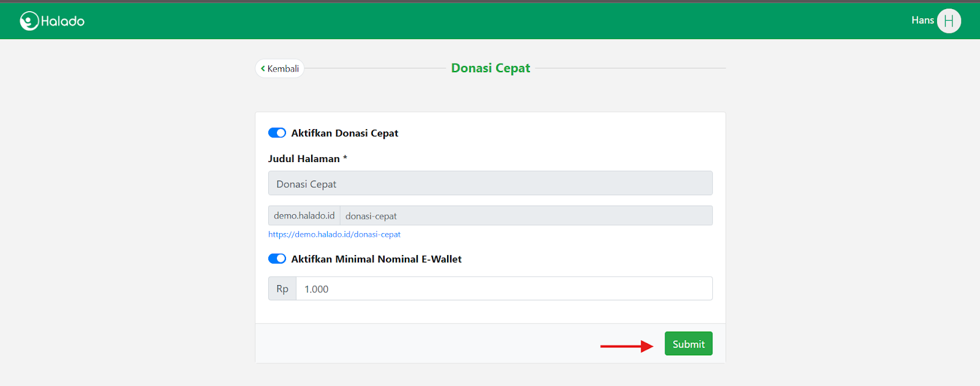Click the Halado brand name text
The image size is (980, 386).
[x=62, y=21]
